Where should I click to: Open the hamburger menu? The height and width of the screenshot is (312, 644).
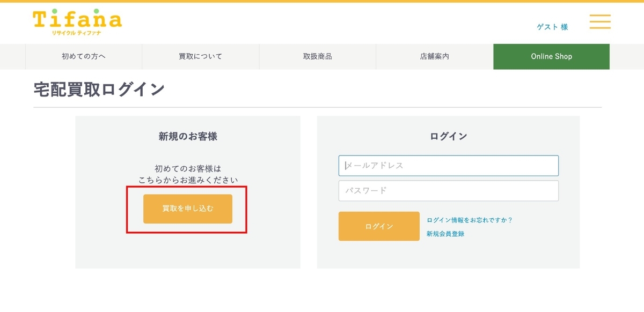pyautogui.click(x=599, y=22)
